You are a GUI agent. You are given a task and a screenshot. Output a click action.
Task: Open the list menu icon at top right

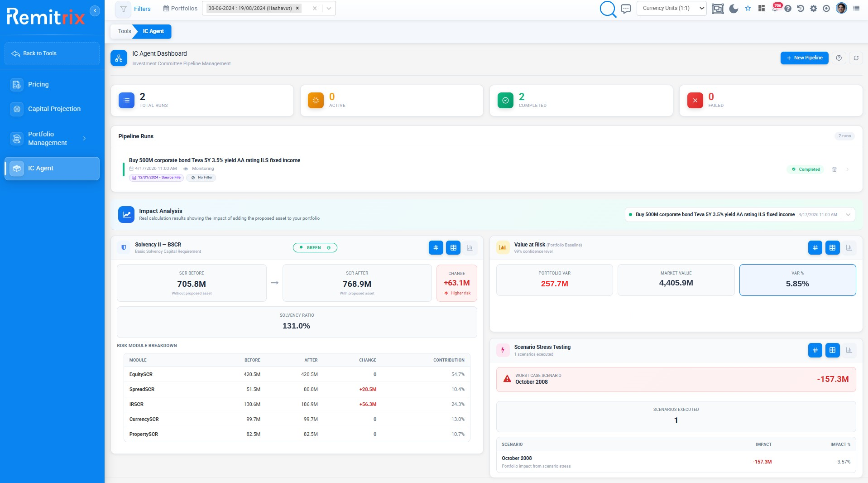click(856, 8)
